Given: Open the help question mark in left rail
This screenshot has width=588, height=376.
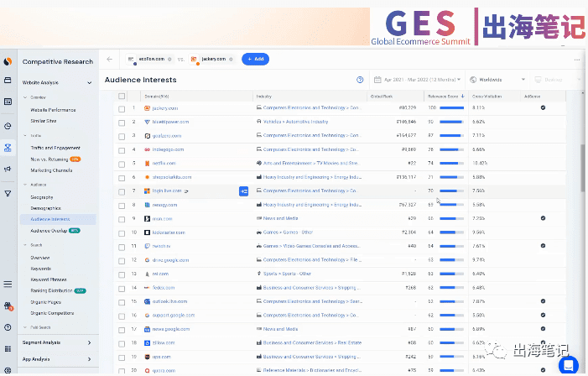Looking at the screenshot, I should pyautogui.click(x=8, y=327).
